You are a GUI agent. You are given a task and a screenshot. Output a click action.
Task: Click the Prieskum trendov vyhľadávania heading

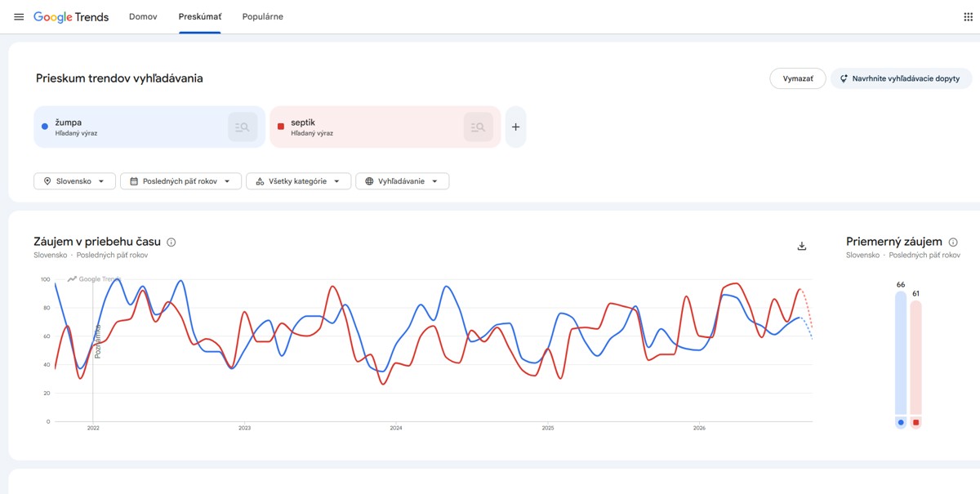pos(119,78)
